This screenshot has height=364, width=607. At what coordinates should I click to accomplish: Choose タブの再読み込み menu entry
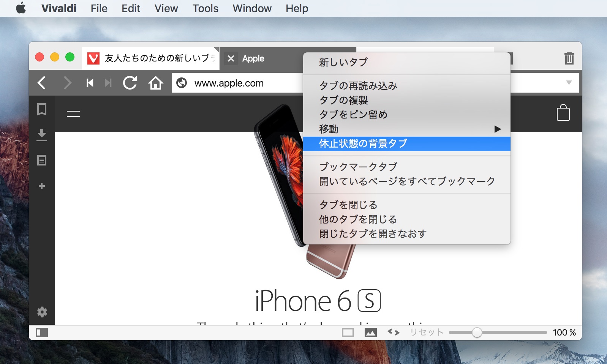[x=407, y=86]
